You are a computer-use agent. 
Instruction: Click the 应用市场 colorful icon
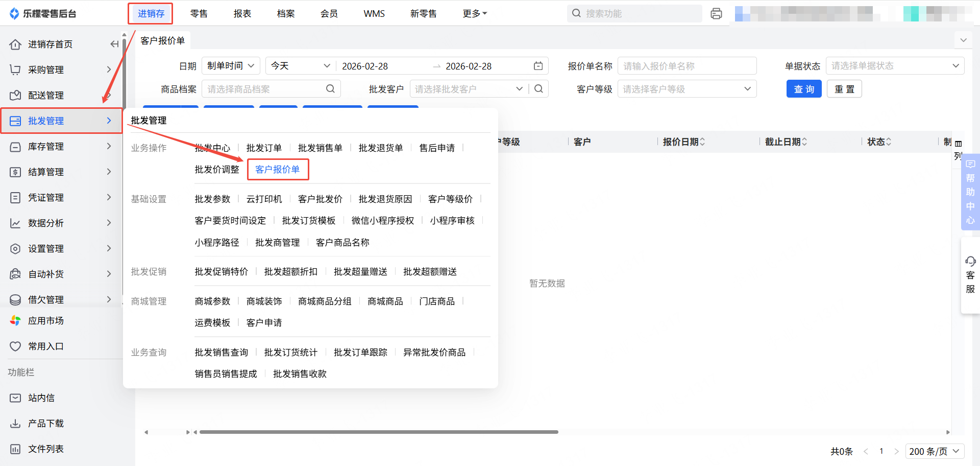[x=15, y=321]
